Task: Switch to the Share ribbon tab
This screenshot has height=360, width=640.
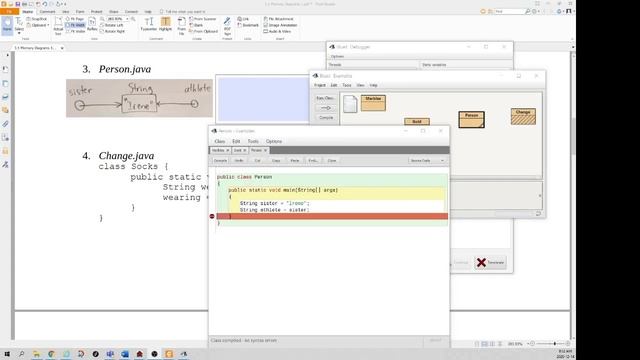Action: 113,11
